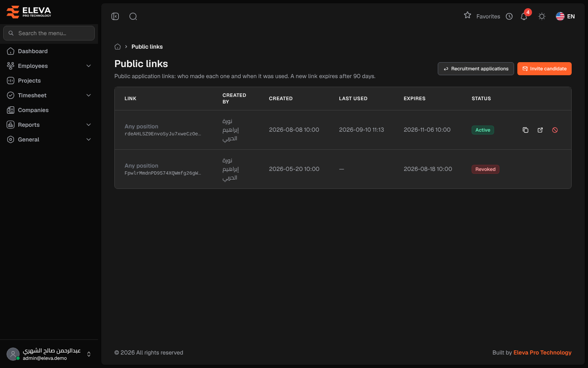Click the created date 2026-05-20 10:00
The image size is (588, 368).
pos(294,169)
